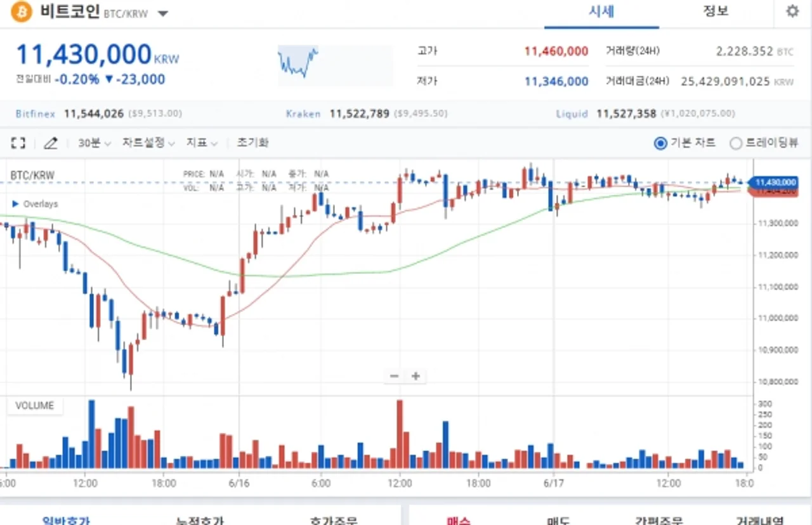
Task: Switch to the 시세 tab
Action: pyautogui.click(x=601, y=12)
